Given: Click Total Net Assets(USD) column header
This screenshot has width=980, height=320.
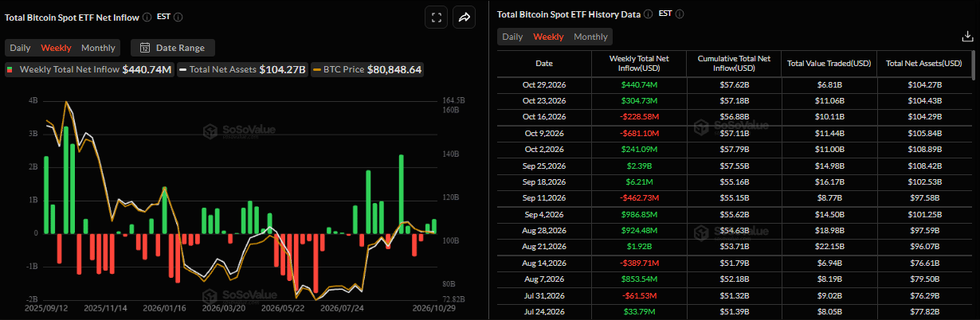Looking at the screenshot, I should (923, 63).
